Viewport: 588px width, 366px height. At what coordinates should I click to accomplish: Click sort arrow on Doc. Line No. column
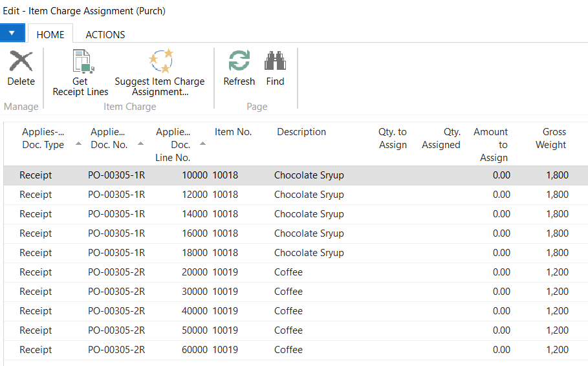point(202,144)
